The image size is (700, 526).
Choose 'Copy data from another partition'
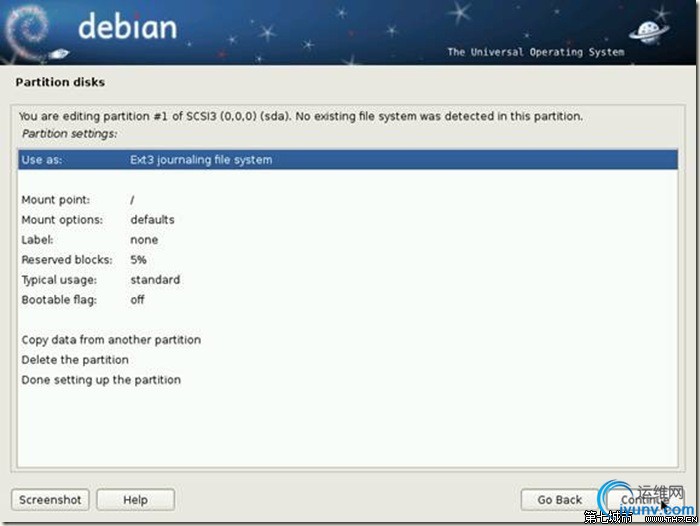(348, 340)
